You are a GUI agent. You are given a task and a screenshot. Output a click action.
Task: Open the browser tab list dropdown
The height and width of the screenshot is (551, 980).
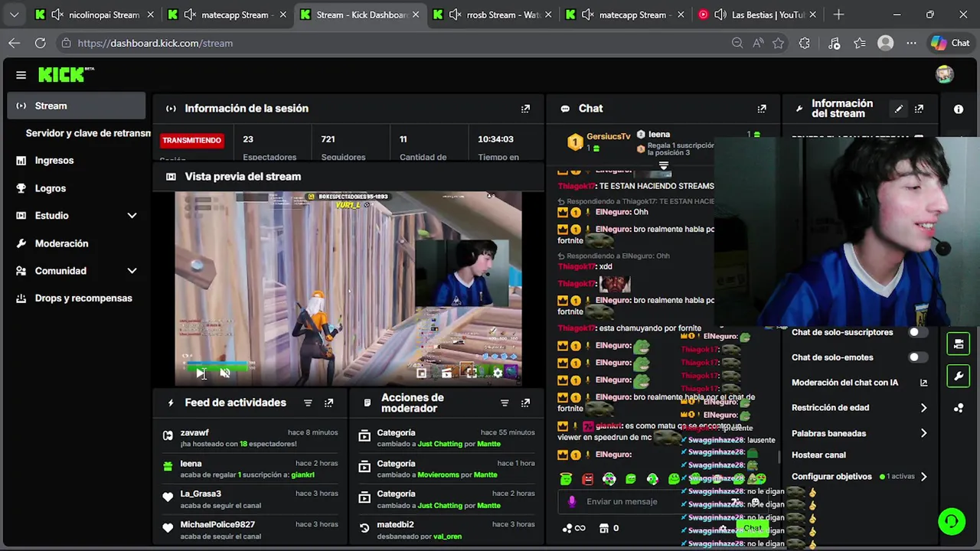click(x=14, y=15)
